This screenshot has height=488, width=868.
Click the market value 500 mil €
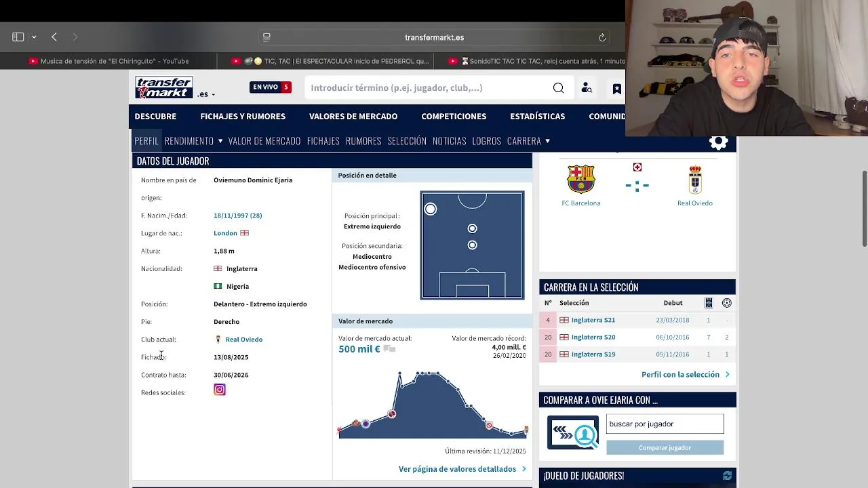[x=359, y=349]
